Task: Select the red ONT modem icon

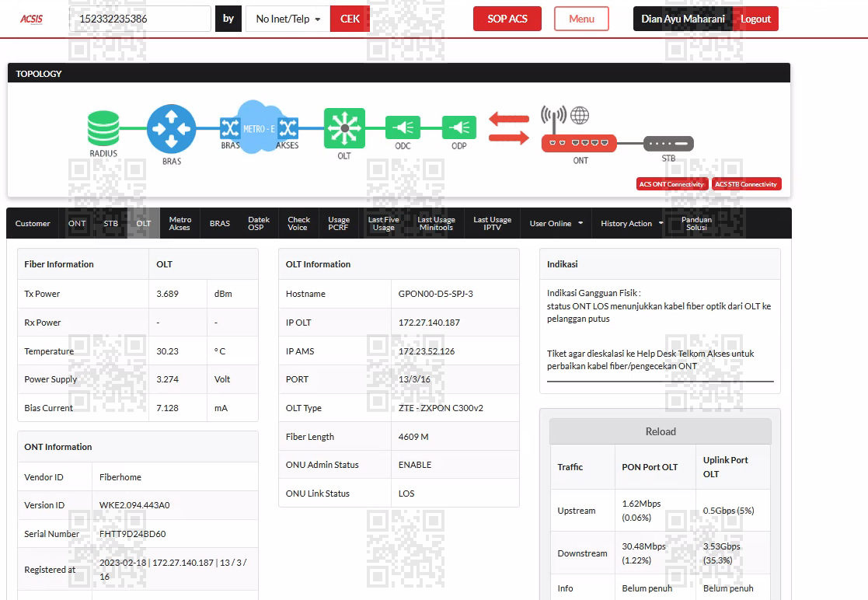Action: pyautogui.click(x=579, y=143)
